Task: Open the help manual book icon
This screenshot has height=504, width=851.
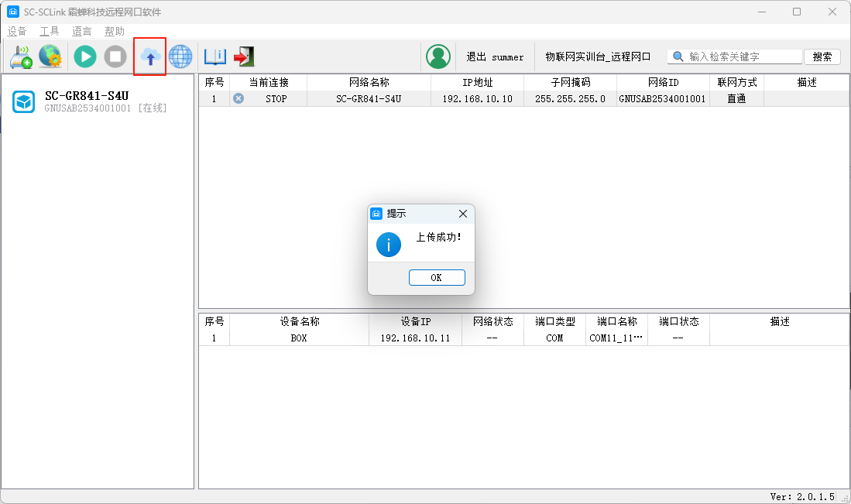Action: tap(214, 57)
